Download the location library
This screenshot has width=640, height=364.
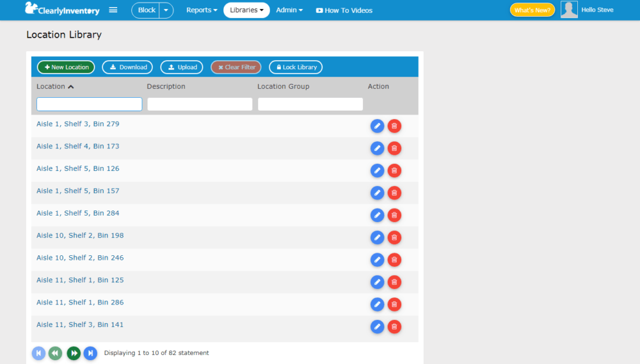pos(127,67)
